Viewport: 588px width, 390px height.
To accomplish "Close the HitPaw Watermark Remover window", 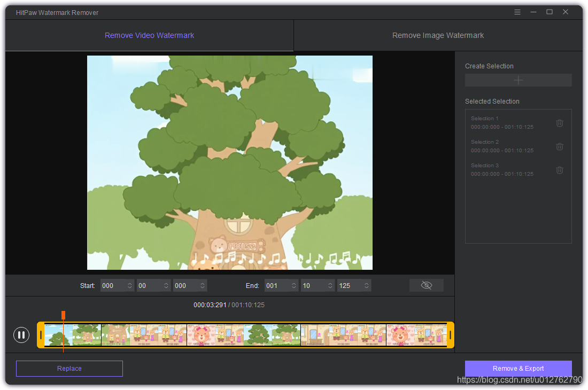I will coord(566,12).
